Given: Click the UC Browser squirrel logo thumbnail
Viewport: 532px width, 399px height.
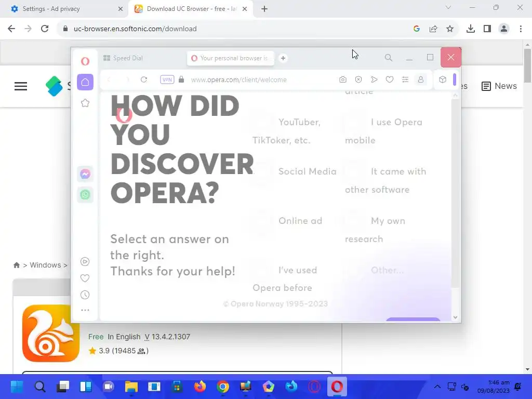Looking at the screenshot, I should coord(51,333).
